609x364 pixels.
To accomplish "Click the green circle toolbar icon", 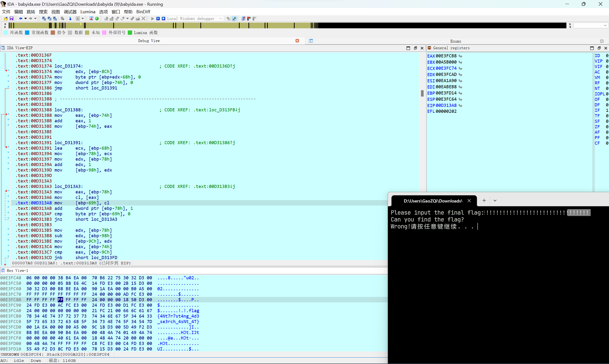I will [97, 19].
